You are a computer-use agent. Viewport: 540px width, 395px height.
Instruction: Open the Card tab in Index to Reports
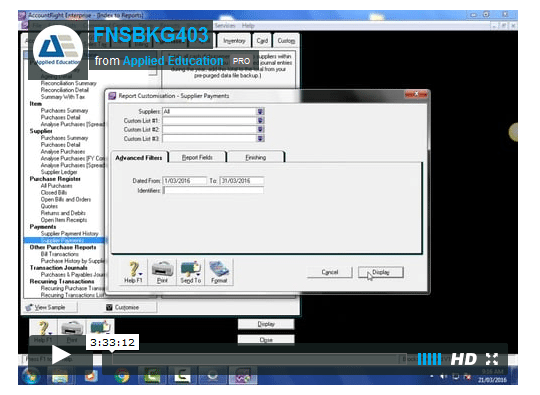click(262, 41)
